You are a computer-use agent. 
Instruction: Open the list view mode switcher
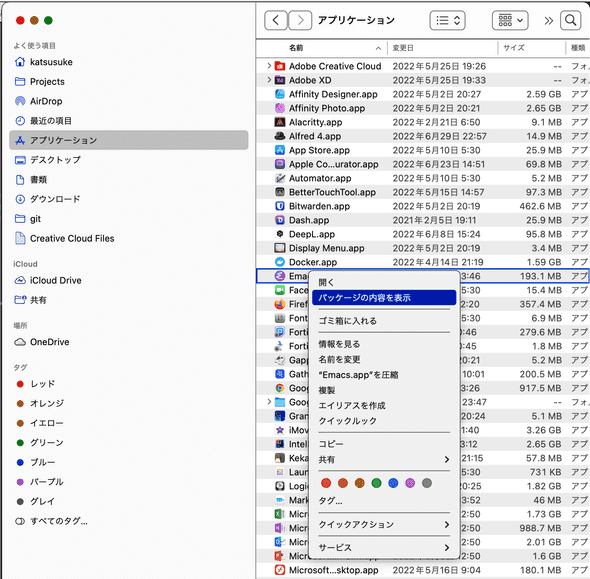(447, 20)
